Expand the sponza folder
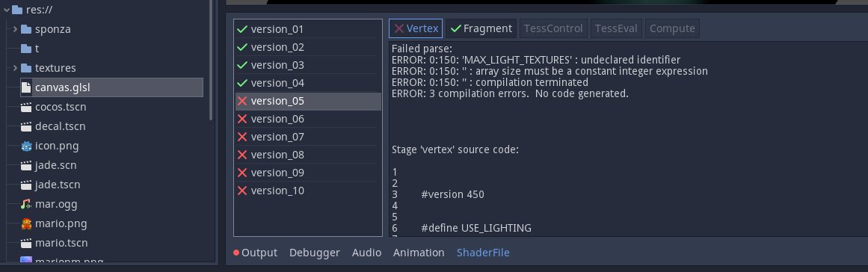The width and height of the screenshot is (868, 272). 15,29
